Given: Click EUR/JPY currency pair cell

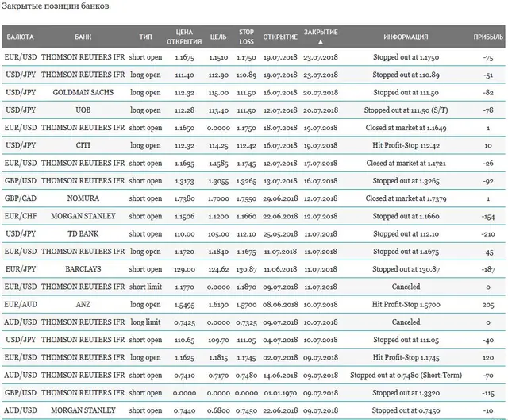Looking at the screenshot, I should [x=21, y=269].
